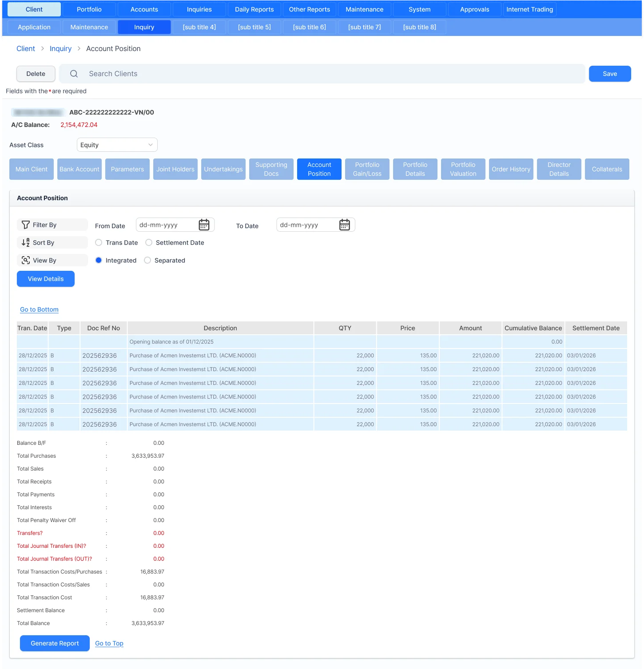Open the Portfolio top menu
Screen dimensions: 644x669
click(89, 9)
